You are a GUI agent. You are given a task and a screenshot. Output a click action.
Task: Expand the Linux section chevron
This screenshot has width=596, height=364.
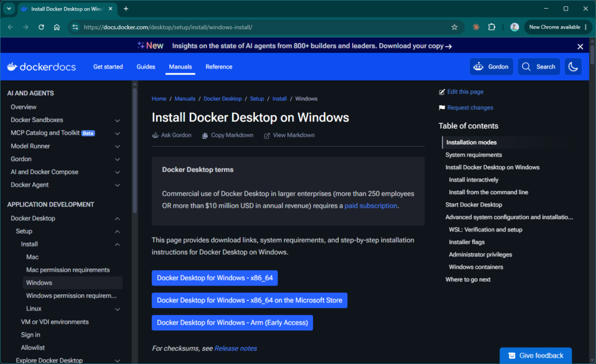(118, 309)
